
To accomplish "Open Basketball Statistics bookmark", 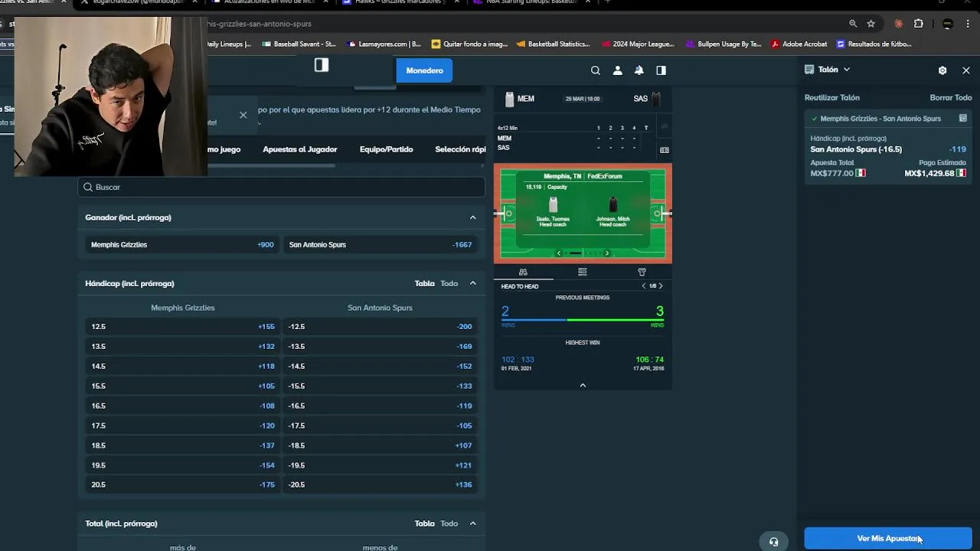I will (552, 44).
